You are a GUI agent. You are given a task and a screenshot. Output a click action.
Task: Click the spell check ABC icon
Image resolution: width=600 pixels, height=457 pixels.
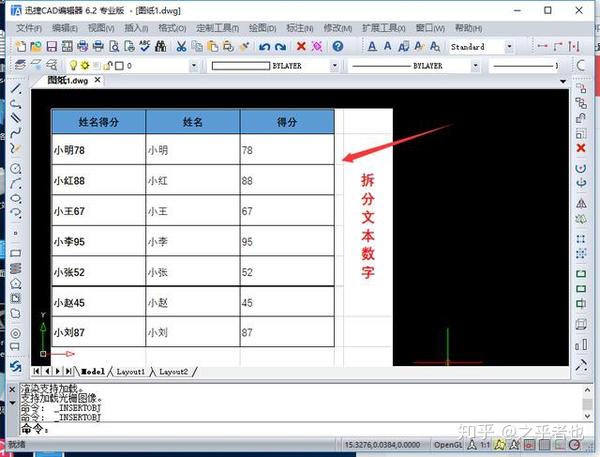145,46
